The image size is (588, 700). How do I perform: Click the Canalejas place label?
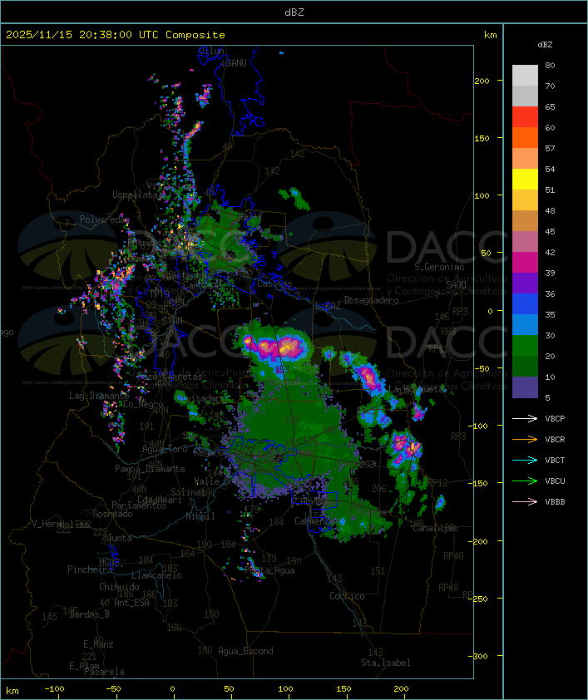click(x=435, y=528)
